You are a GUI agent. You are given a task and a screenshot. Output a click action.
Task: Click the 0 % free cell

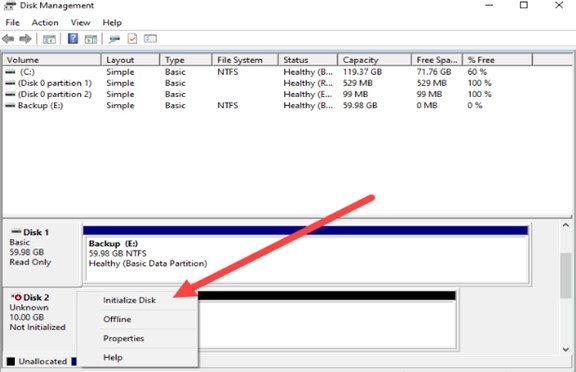click(475, 106)
